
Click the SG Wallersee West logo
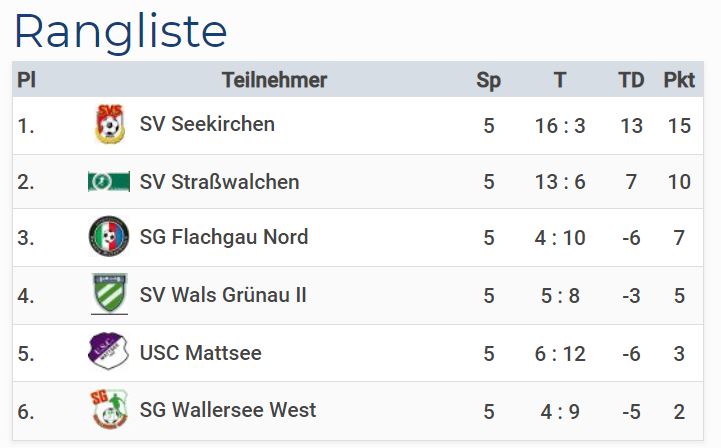coord(109,410)
